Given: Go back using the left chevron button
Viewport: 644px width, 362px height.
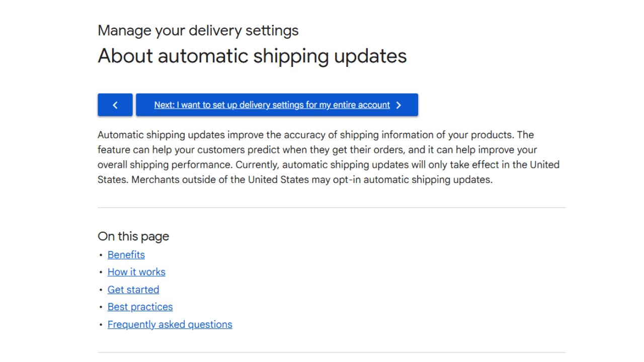Looking at the screenshot, I should point(115,105).
